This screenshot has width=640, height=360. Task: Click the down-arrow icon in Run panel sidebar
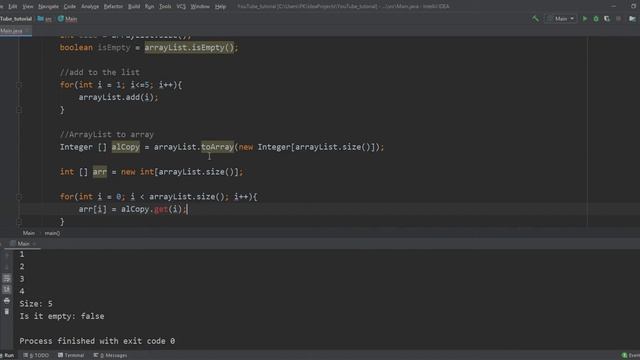point(7,267)
